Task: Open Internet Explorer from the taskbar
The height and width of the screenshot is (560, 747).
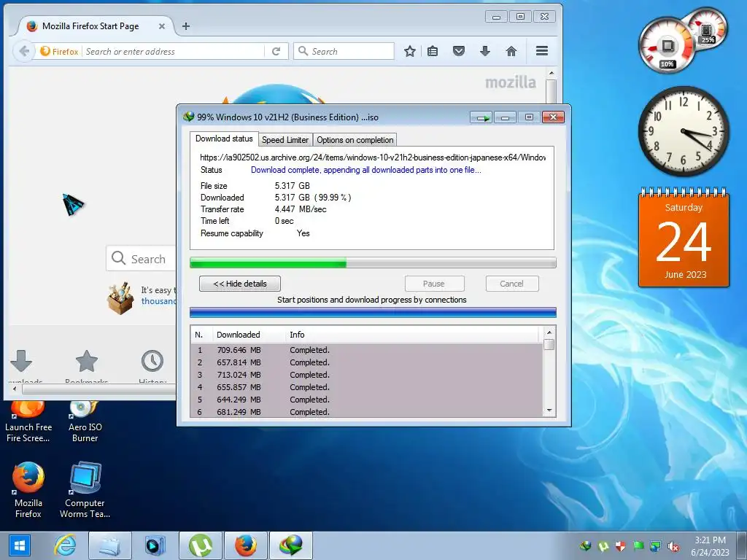Action: click(65, 545)
